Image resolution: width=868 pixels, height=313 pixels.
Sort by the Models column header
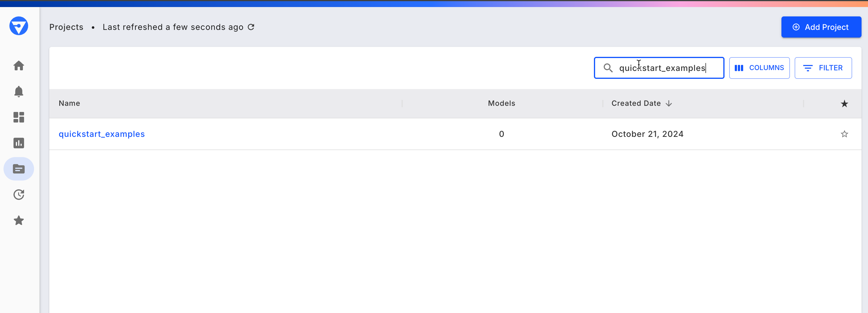pos(501,103)
